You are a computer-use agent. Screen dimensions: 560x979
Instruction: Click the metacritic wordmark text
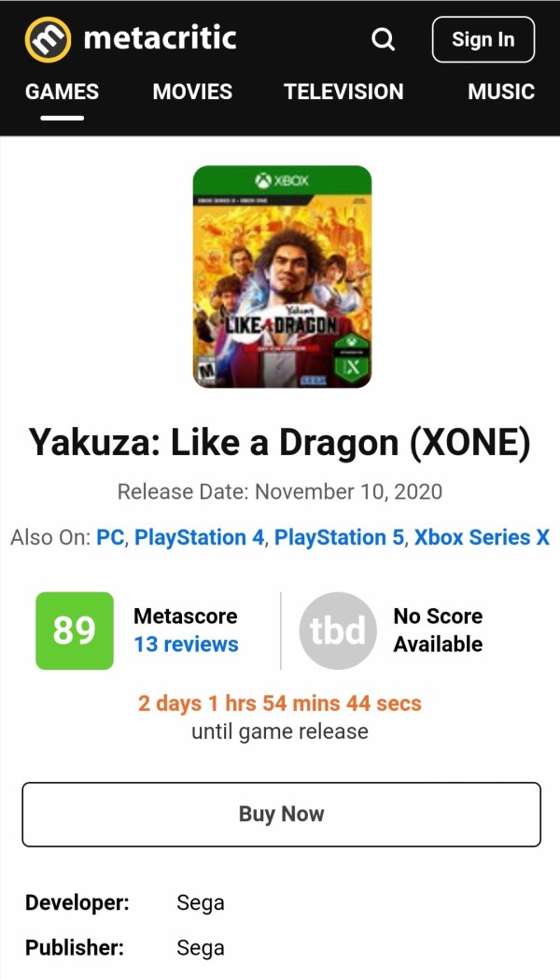[160, 38]
